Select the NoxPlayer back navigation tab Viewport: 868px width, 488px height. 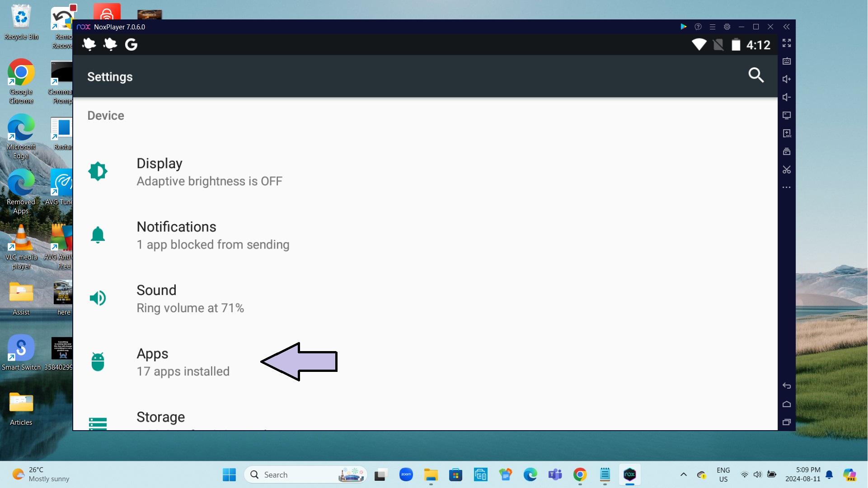coord(787,385)
